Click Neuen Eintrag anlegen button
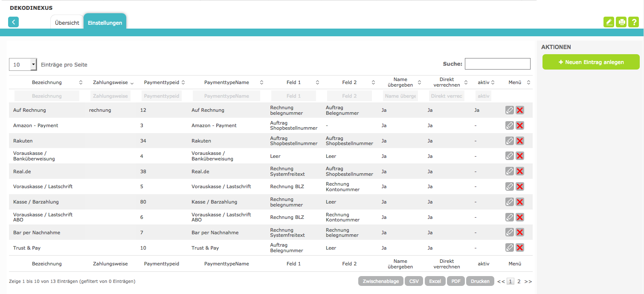644x294 pixels. coord(591,62)
